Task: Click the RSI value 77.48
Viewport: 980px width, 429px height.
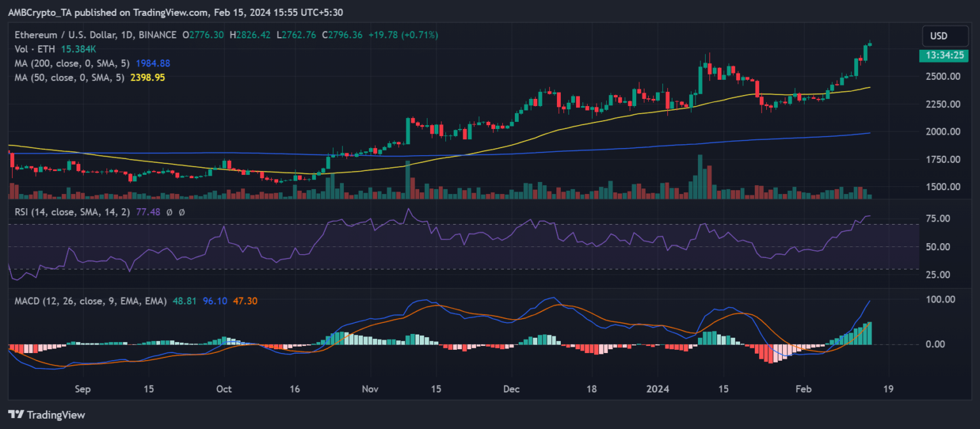Action: tap(148, 212)
